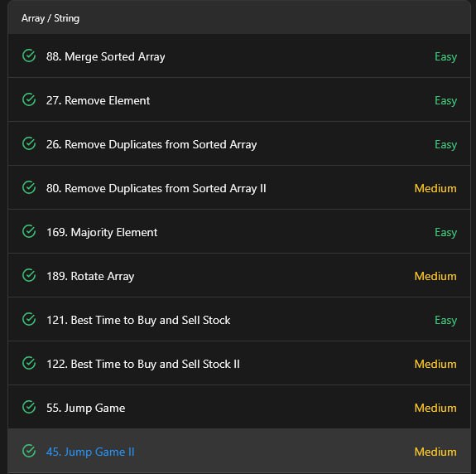Select the 189. Rotate Array problem link
The image size is (476, 474).
[x=90, y=276]
